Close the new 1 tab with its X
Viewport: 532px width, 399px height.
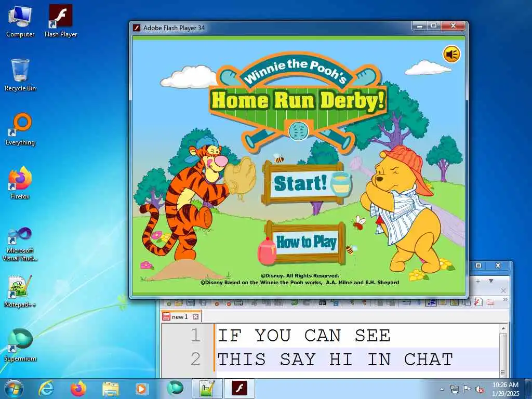pos(195,316)
